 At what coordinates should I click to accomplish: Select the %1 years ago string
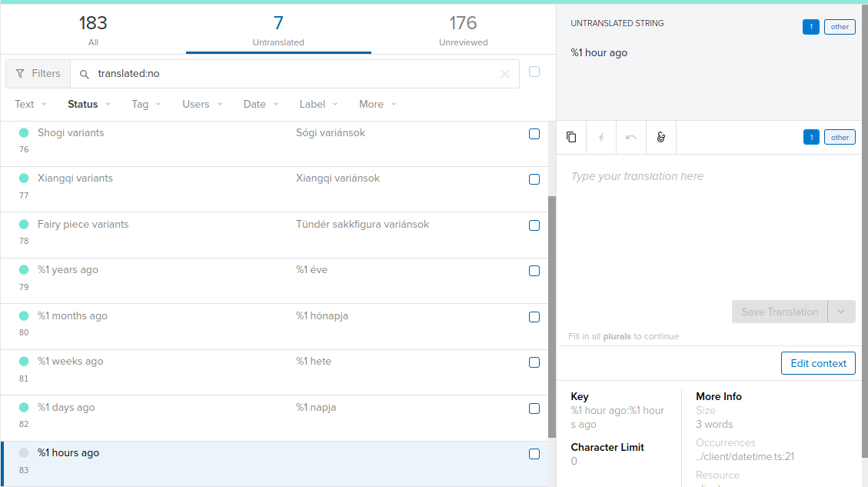(x=68, y=269)
